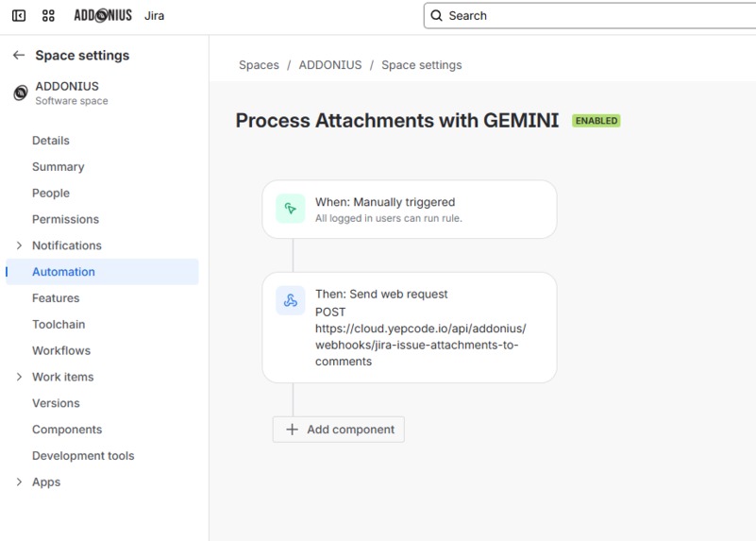Image resolution: width=756 pixels, height=541 pixels.
Task: Open Apps in the sidebar
Action: [46, 482]
